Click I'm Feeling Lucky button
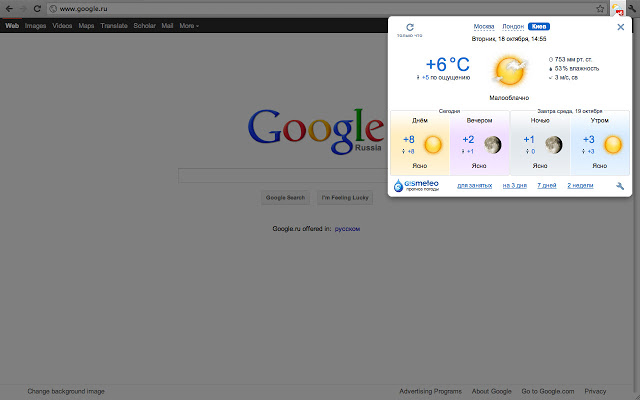The width and height of the screenshot is (640, 400). pyautogui.click(x=345, y=198)
